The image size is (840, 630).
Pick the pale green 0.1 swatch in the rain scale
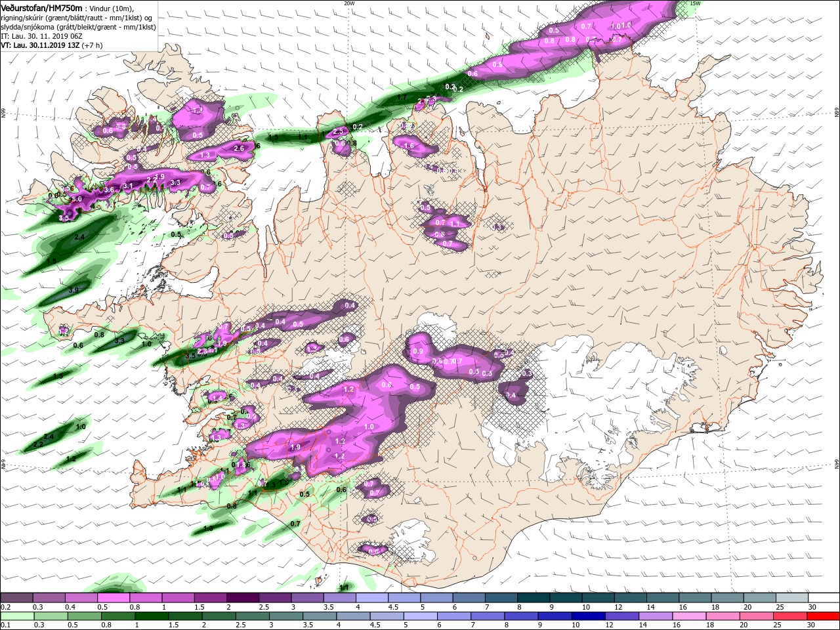coord(16,616)
